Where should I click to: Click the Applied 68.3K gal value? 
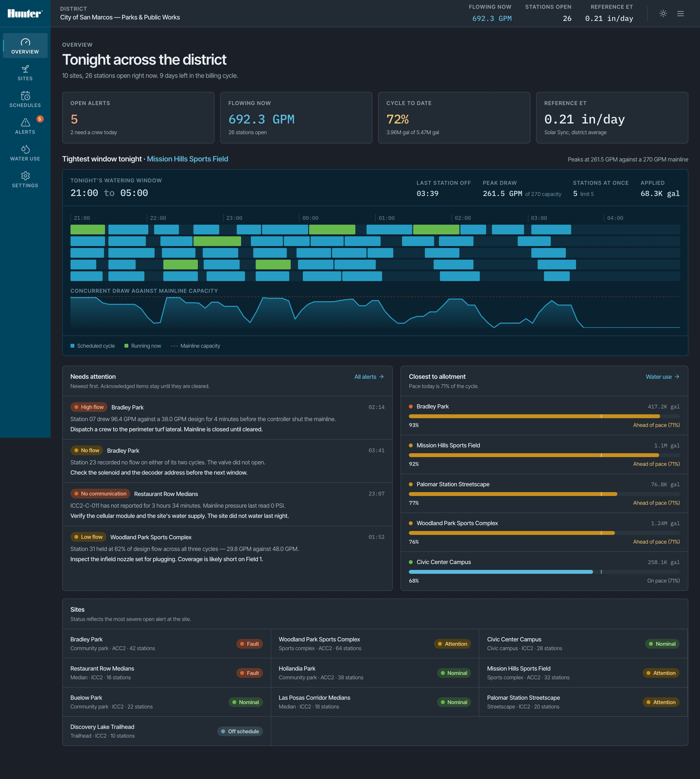[660, 194]
